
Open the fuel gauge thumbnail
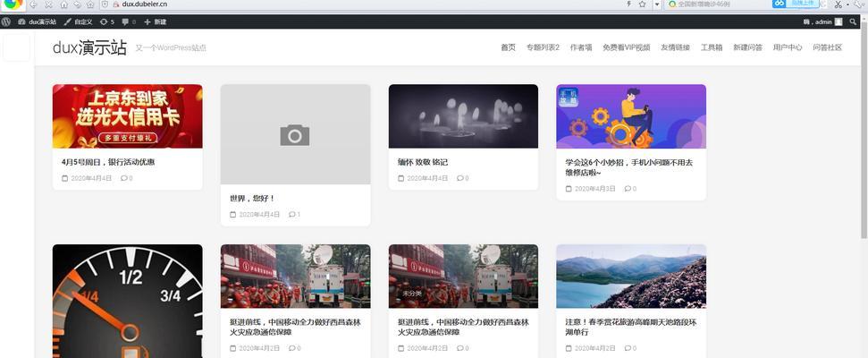pyautogui.click(x=127, y=301)
